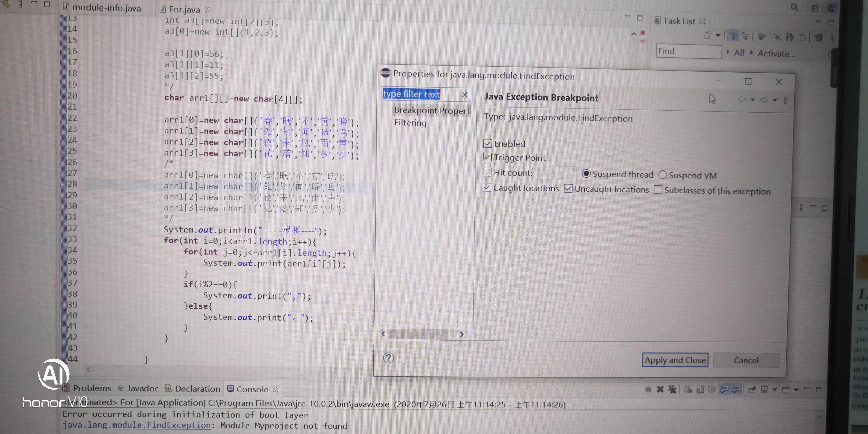Select Breakpoint Properties in the dialog tree
868x434 pixels.
point(432,111)
